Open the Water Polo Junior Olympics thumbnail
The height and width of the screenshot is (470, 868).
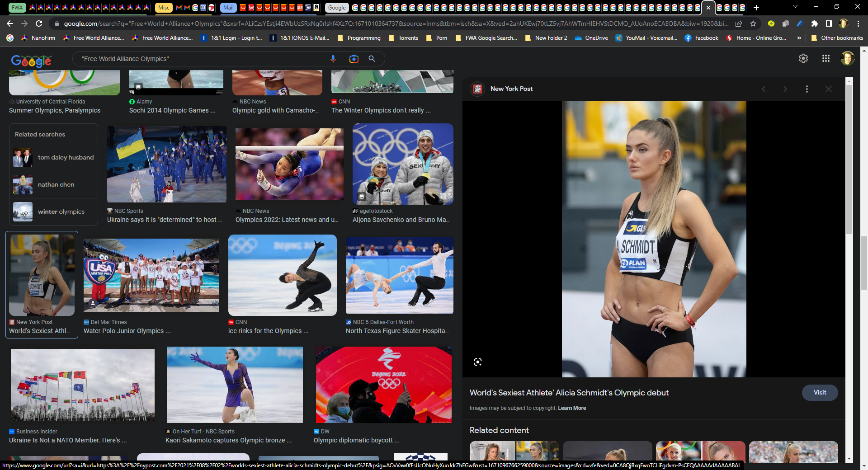coord(151,275)
